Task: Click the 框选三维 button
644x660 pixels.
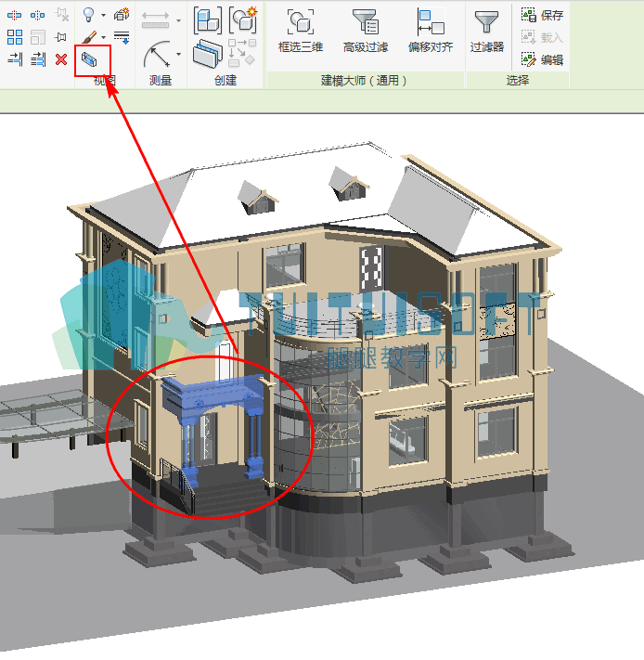Action: [x=301, y=31]
